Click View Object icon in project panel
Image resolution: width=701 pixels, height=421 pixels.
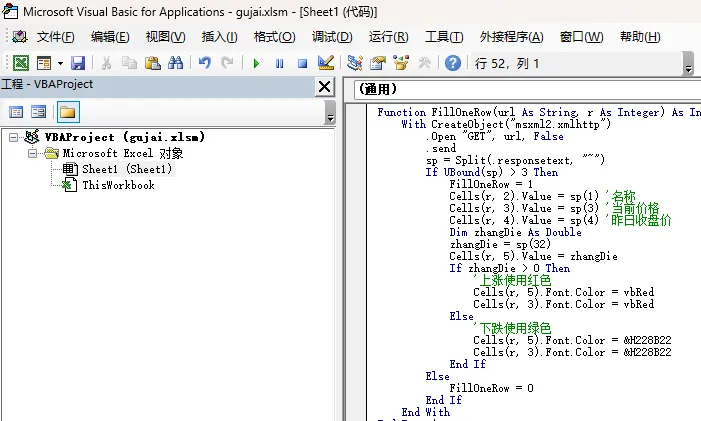point(38,112)
